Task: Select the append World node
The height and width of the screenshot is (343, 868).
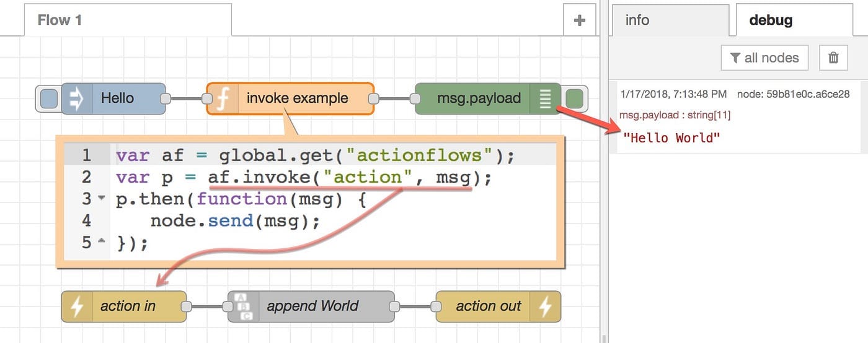Action: coord(311,306)
